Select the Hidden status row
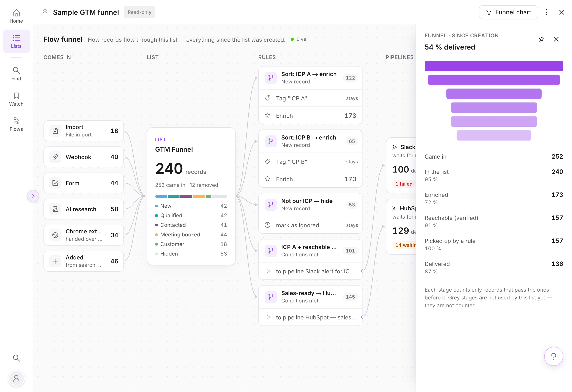 [x=191, y=254]
